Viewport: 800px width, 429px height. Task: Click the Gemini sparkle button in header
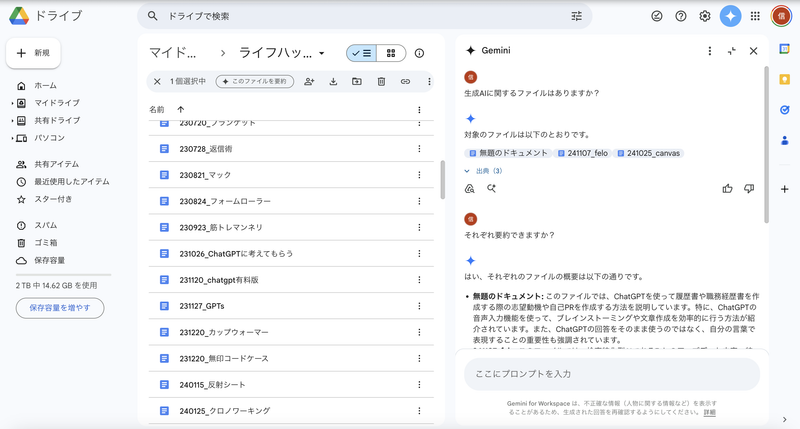(731, 16)
